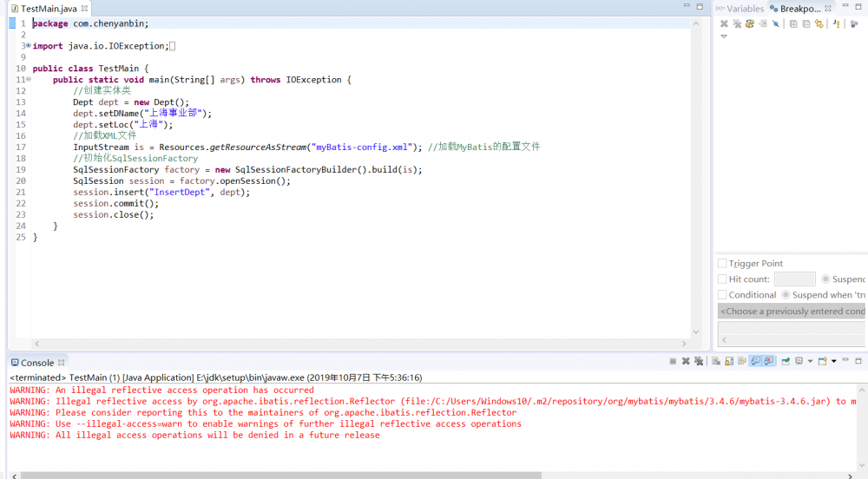The width and height of the screenshot is (868, 479).
Task: Click line 13 Dept dept = new Dept();
Action: click(131, 102)
